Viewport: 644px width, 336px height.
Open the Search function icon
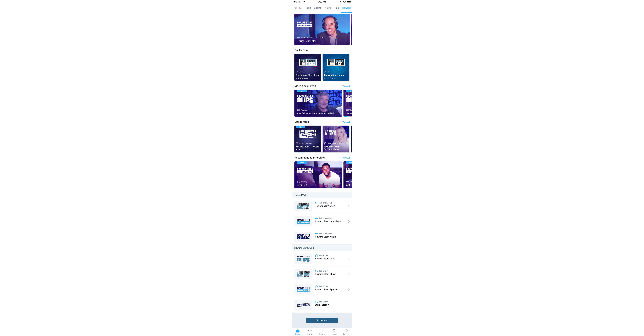(334, 331)
